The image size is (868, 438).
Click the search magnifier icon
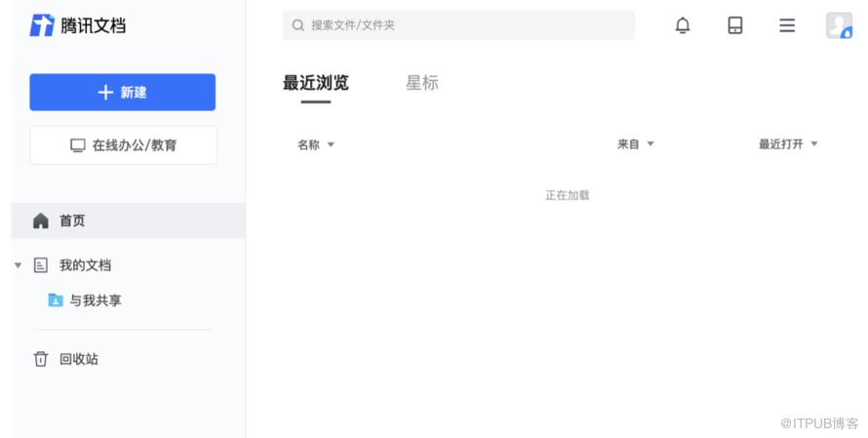point(297,25)
